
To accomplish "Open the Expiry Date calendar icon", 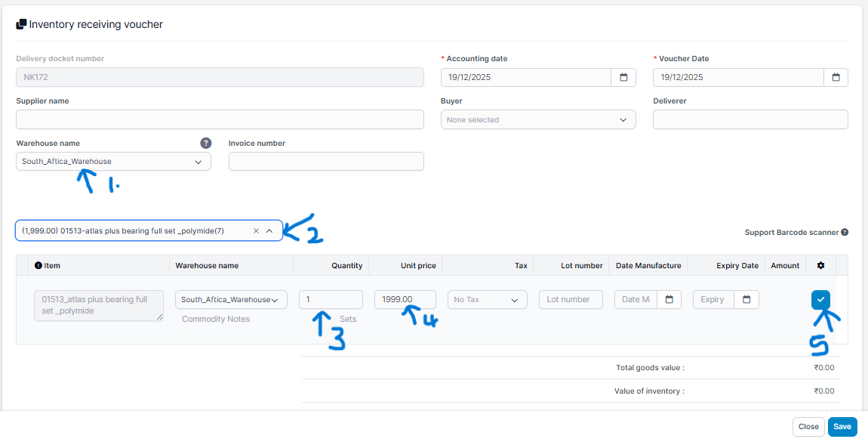I will (x=746, y=300).
